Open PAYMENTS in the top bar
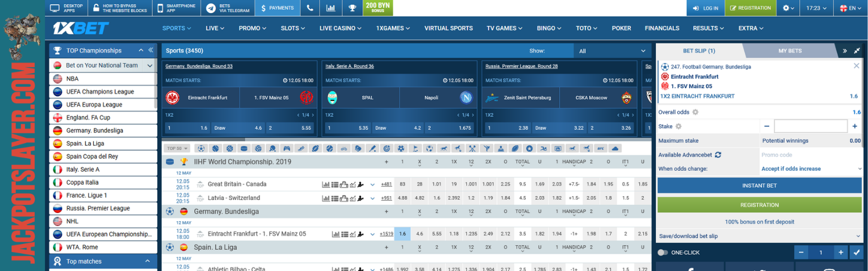The height and width of the screenshot is (271, 868). click(x=277, y=8)
